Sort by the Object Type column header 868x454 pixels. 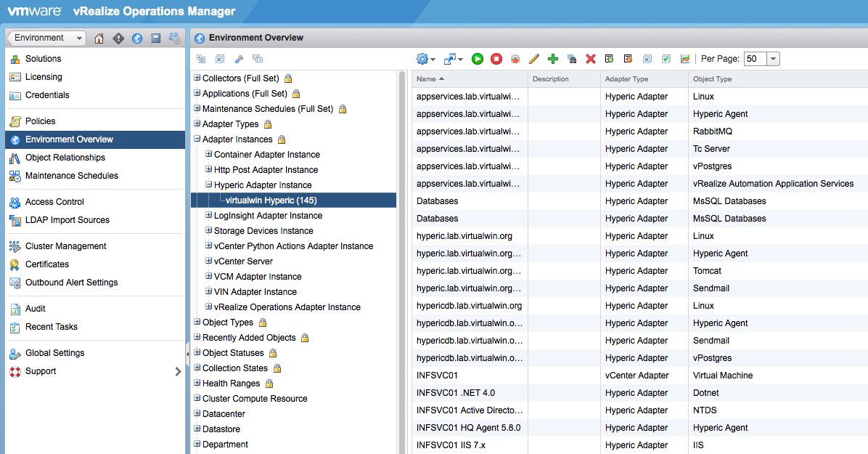tap(778, 78)
